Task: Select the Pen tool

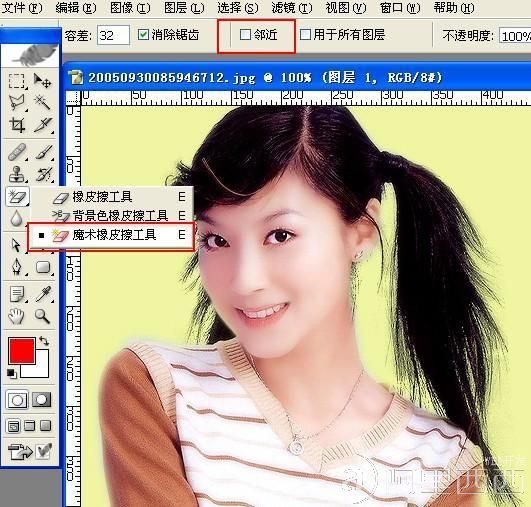Action: (x=16, y=267)
